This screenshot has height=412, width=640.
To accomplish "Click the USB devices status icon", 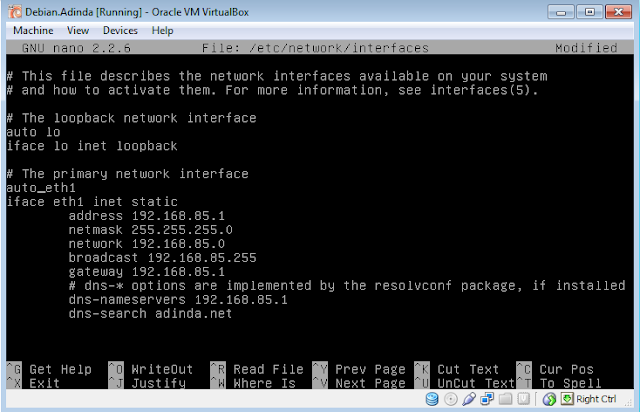I will pos(469,399).
